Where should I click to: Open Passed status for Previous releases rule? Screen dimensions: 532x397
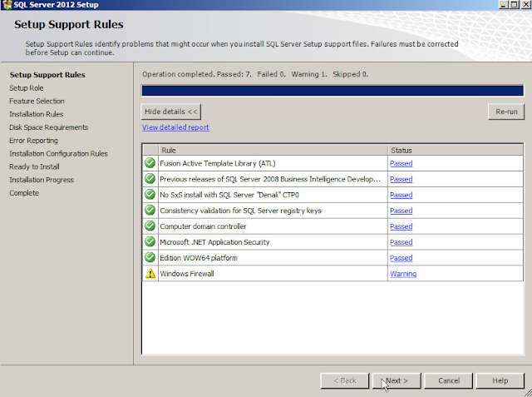[x=401, y=179]
